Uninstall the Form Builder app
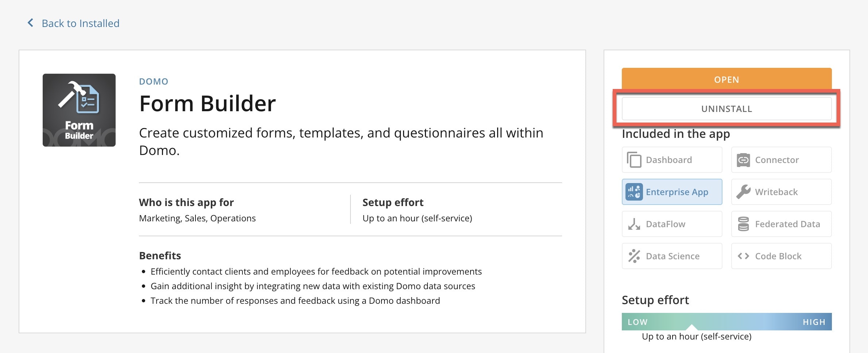The height and width of the screenshot is (353, 868). pos(726,109)
